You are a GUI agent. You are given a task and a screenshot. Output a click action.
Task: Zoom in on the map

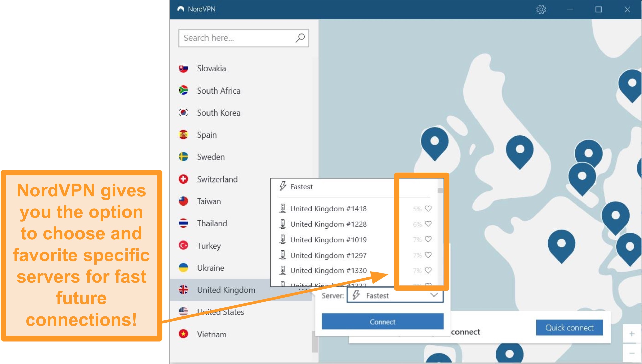point(632,334)
